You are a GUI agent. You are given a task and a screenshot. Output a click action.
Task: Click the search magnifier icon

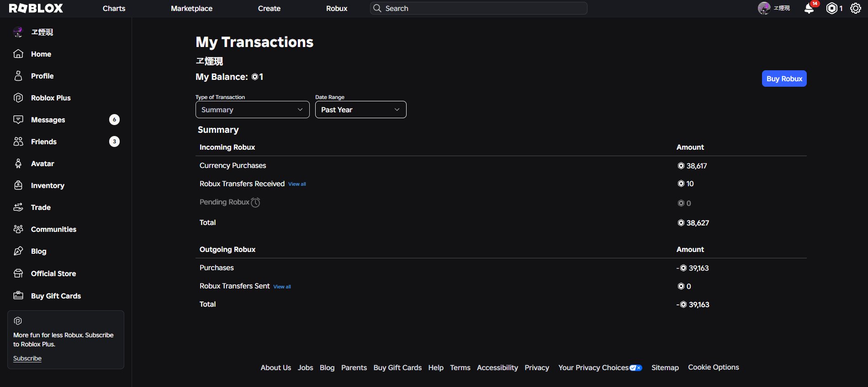377,8
